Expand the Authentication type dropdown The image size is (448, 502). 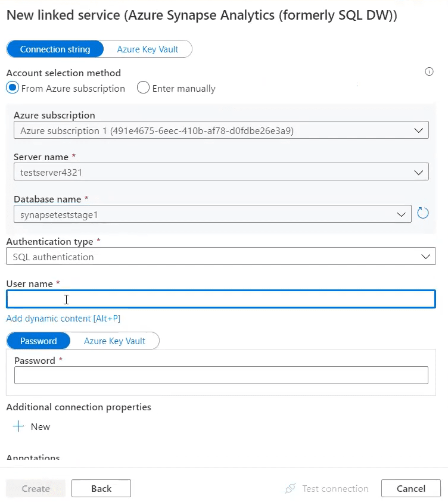pyautogui.click(x=220, y=257)
